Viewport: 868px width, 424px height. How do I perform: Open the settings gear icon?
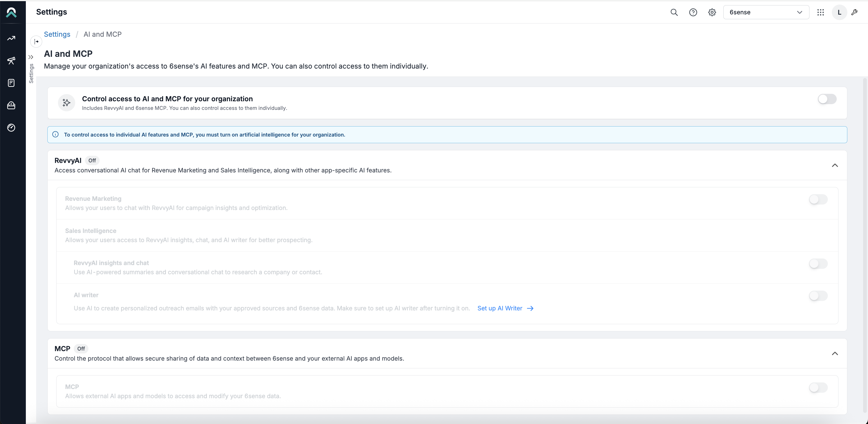tap(712, 12)
